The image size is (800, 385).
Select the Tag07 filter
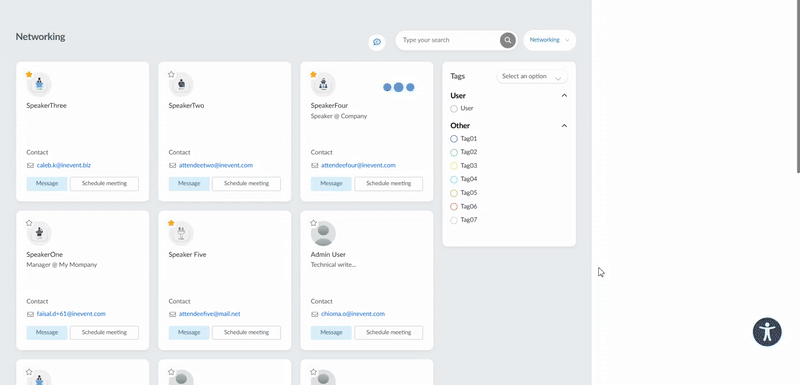(454, 220)
